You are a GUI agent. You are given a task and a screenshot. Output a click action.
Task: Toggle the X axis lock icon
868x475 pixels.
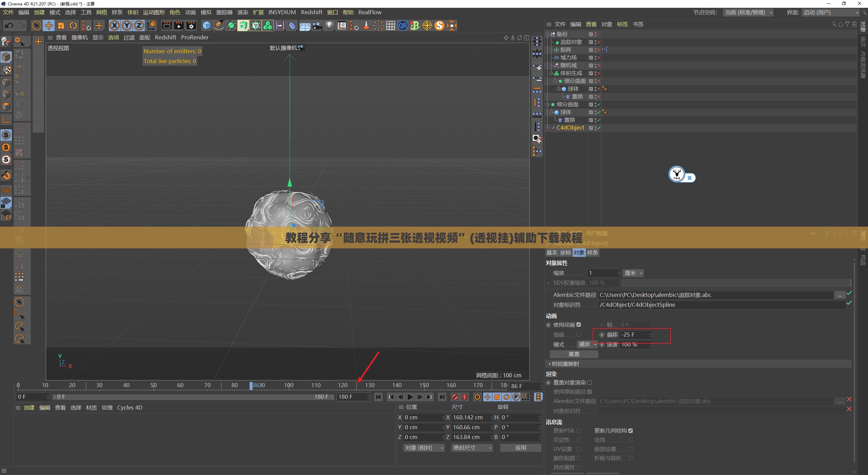pyautogui.click(x=115, y=25)
